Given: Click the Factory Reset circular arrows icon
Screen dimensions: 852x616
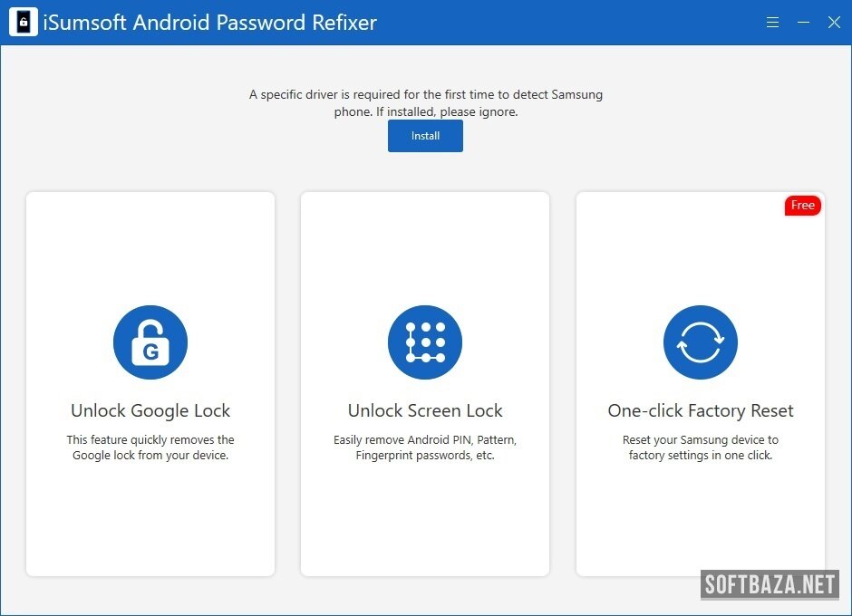Looking at the screenshot, I should 701,342.
